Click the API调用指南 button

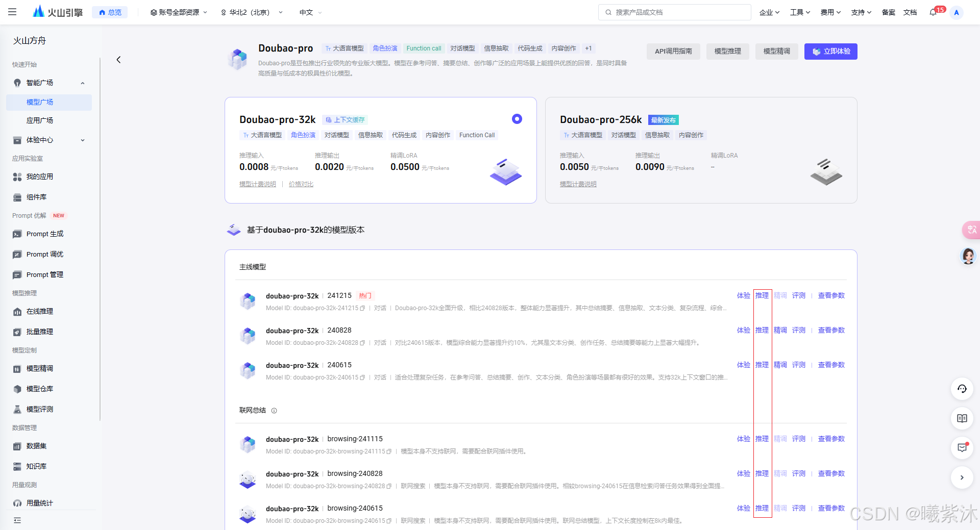click(x=673, y=51)
